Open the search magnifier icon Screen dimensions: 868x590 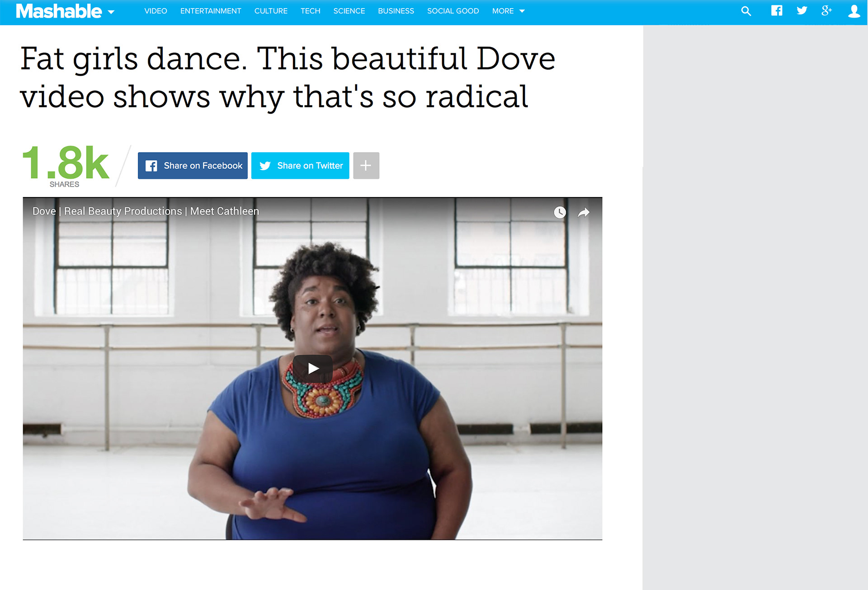pos(746,11)
